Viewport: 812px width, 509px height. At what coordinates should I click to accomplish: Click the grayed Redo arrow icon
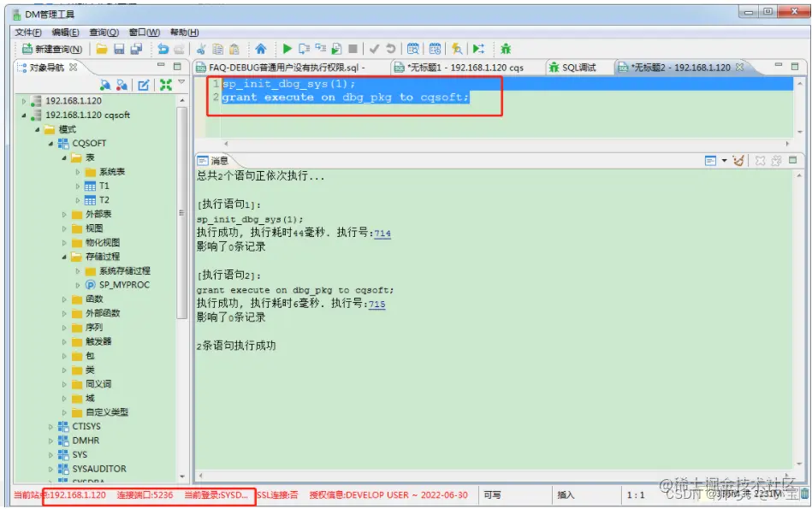(179, 50)
